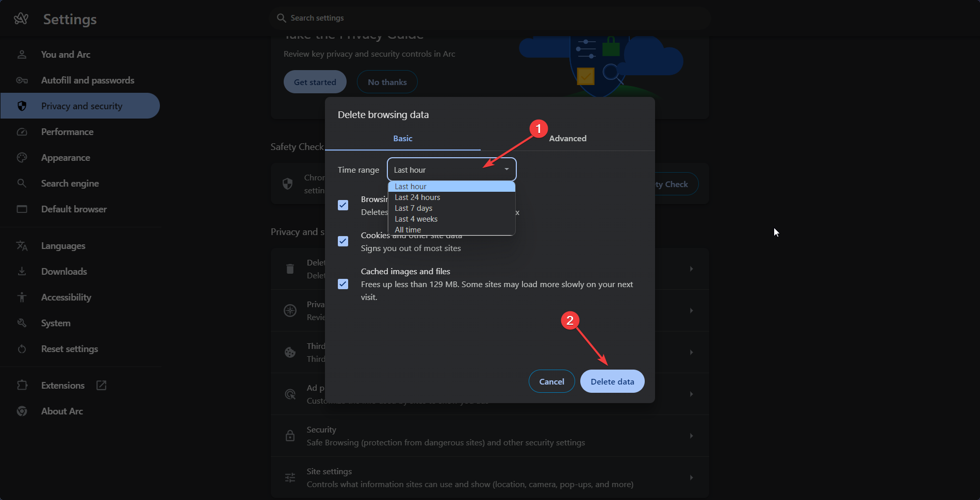Viewport: 980px width, 500px height.
Task: Choose Last 4 weeks option
Action: tap(451, 219)
